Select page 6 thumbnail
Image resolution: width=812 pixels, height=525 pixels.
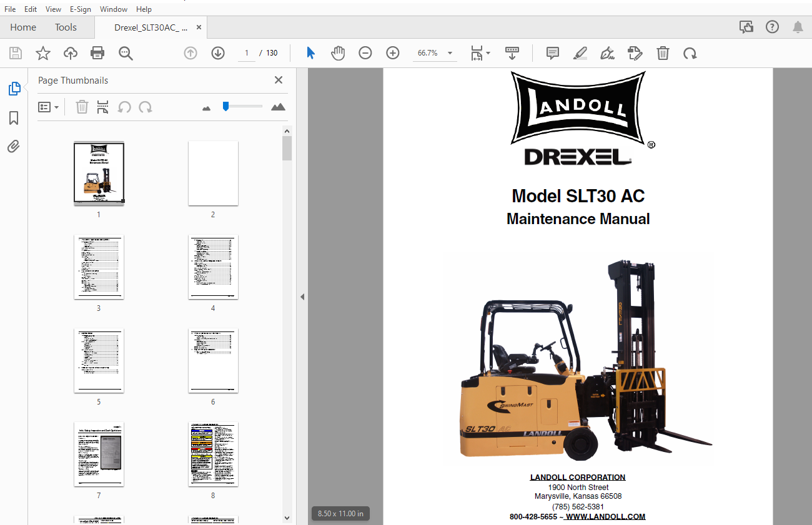coord(213,361)
